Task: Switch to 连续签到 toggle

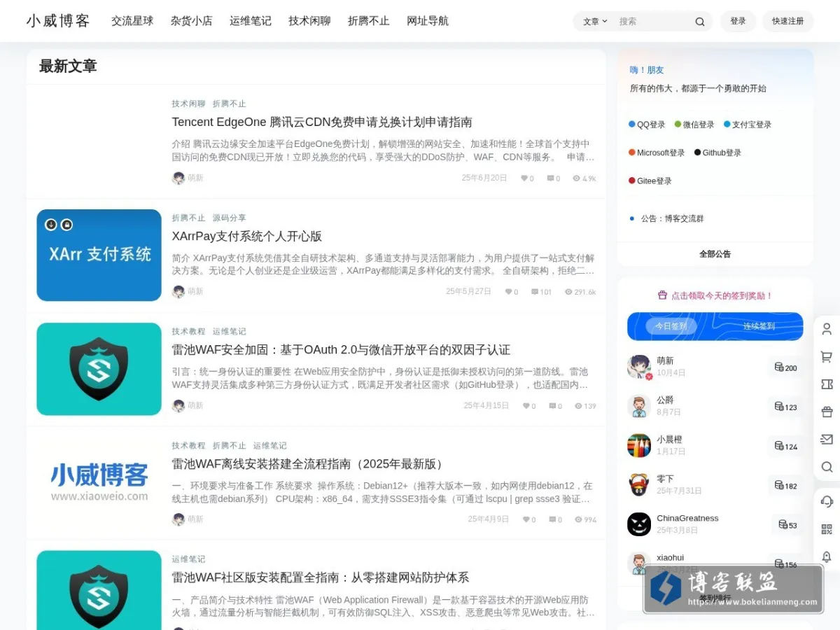Action: pos(759,326)
